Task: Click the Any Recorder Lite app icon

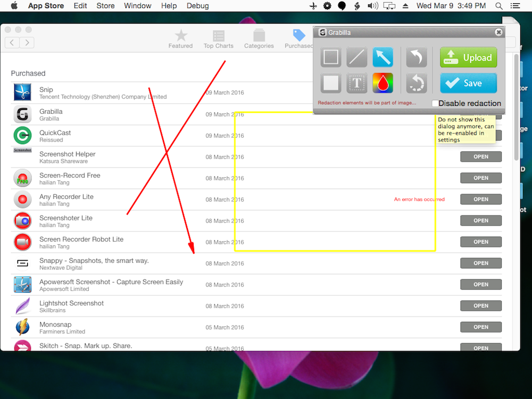Action: coord(23,199)
